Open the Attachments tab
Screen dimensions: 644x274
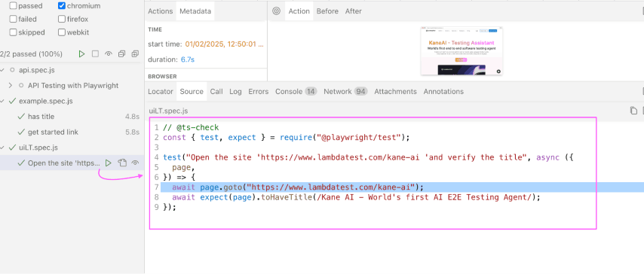point(395,92)
